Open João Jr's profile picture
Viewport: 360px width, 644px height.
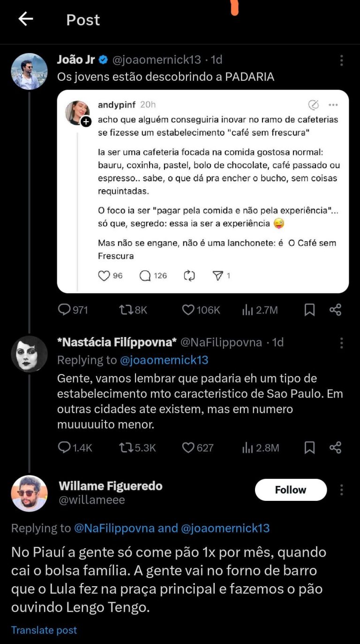pyautogui.click(x=29, y=71)
